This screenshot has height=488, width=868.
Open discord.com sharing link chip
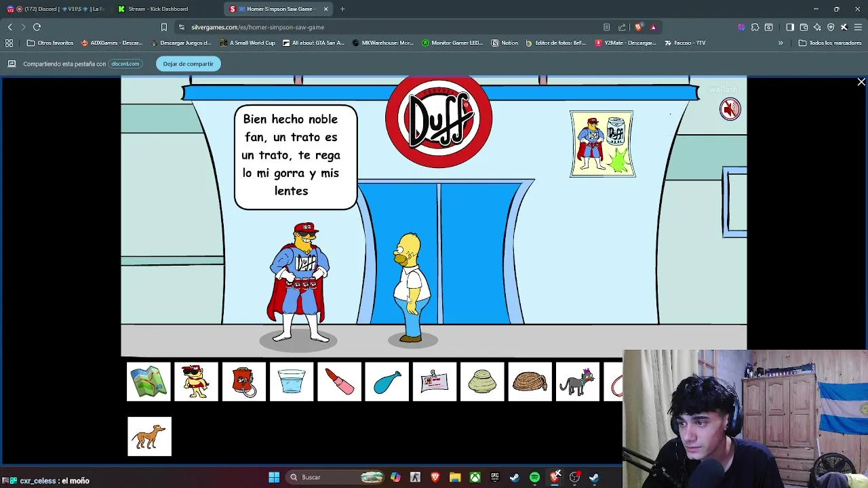(125, 64)
